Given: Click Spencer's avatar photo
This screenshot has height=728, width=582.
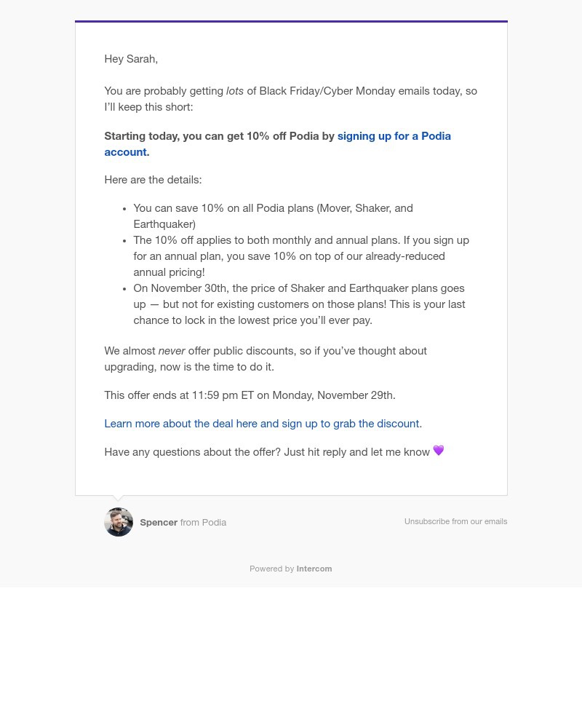Looking at the screenshot, I should pyautogui.click(x=119, y=522).
